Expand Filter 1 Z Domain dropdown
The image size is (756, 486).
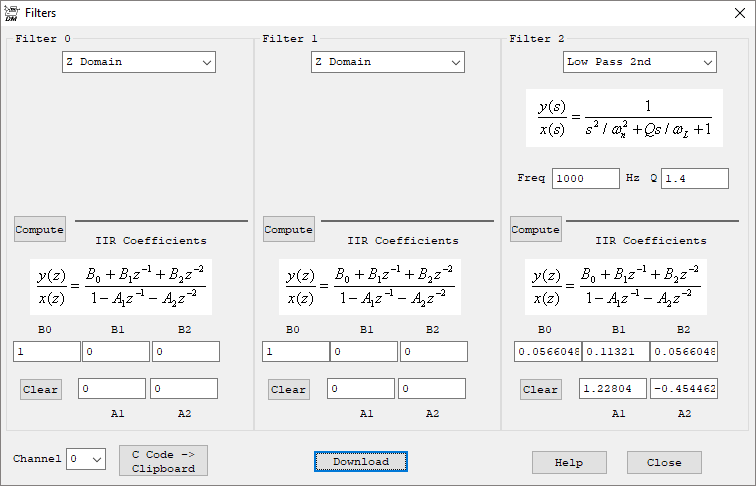[388, 62]
